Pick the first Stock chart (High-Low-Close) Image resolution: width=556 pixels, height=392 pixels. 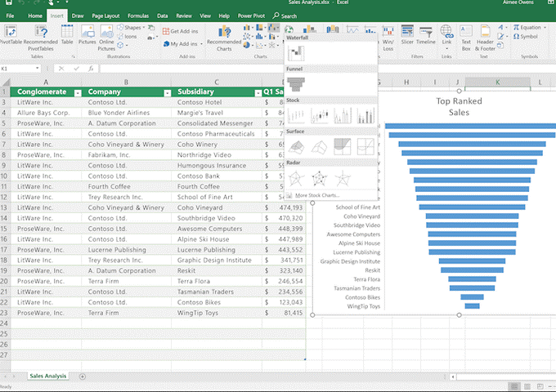pos(298,115)
